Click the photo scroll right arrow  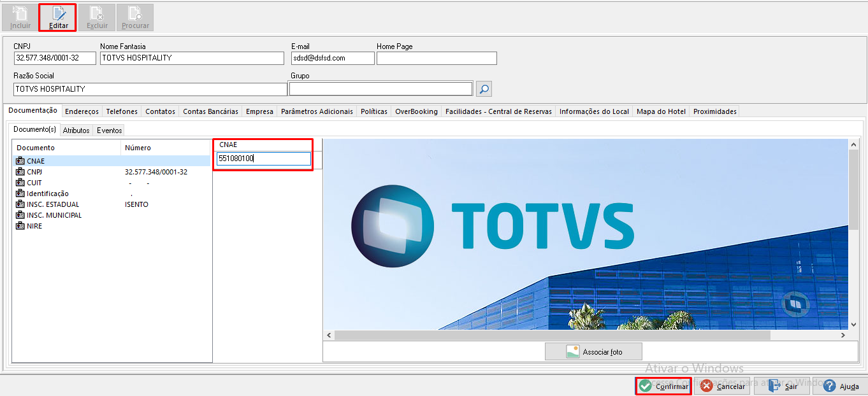pyautogui.click(x=843, y=335)
